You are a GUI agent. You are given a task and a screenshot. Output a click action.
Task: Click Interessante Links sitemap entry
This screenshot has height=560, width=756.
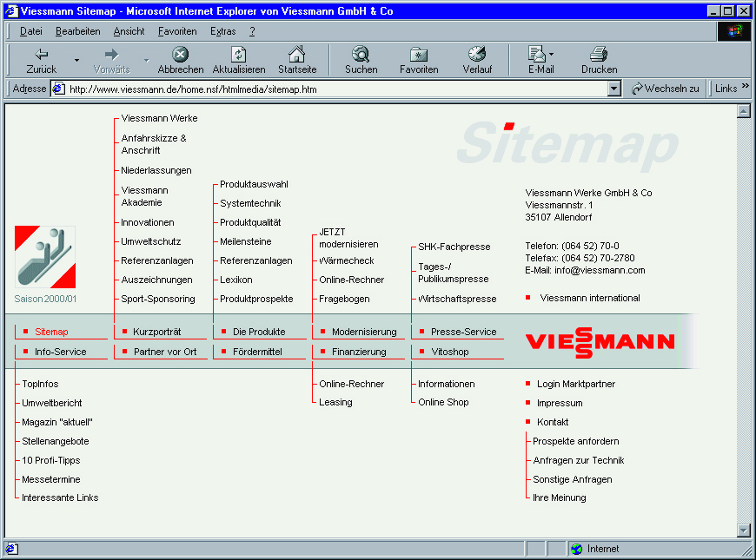(x=60, y=497)
